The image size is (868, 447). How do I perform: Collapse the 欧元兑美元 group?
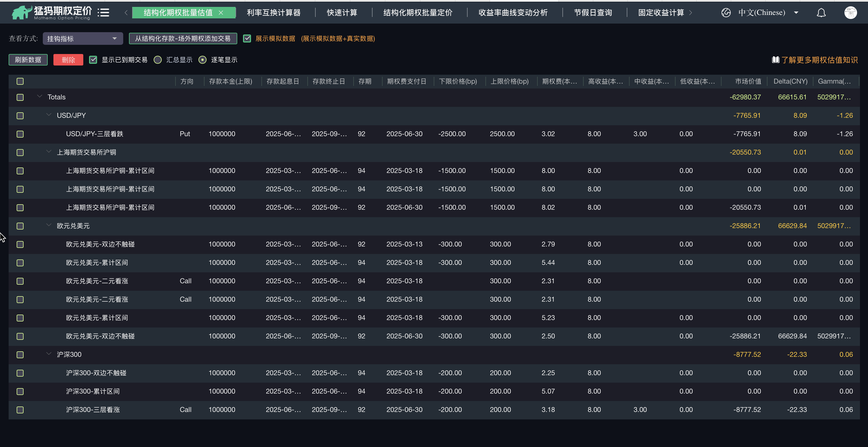(x=49, y=225)
